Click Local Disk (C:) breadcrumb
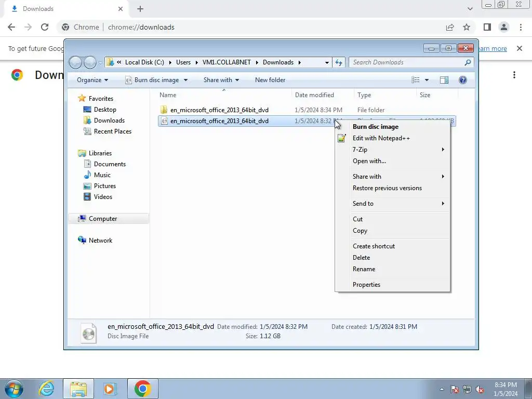This screenshot has height=399, width=532. coord(144,62)
